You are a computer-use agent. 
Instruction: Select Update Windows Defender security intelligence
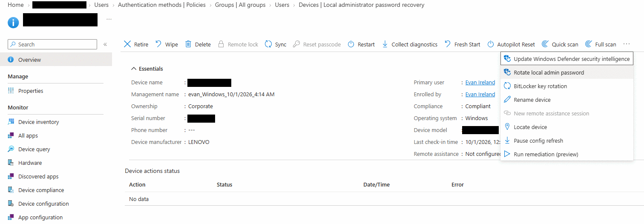click(567, 59)
